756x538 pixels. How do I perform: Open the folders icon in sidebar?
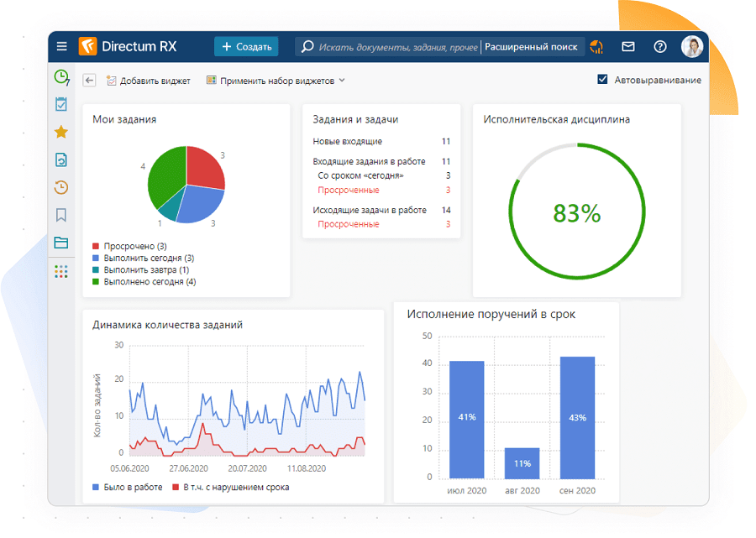(61, 243)
